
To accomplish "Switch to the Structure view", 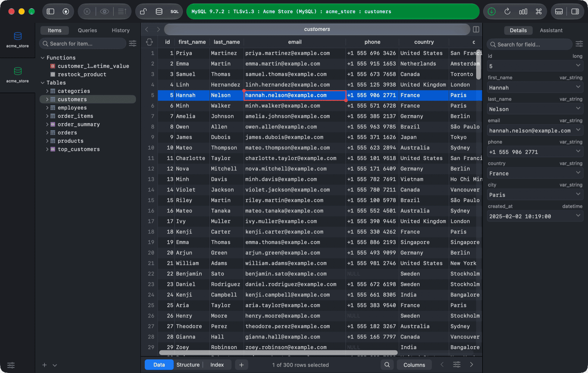I will pos(188,365).
